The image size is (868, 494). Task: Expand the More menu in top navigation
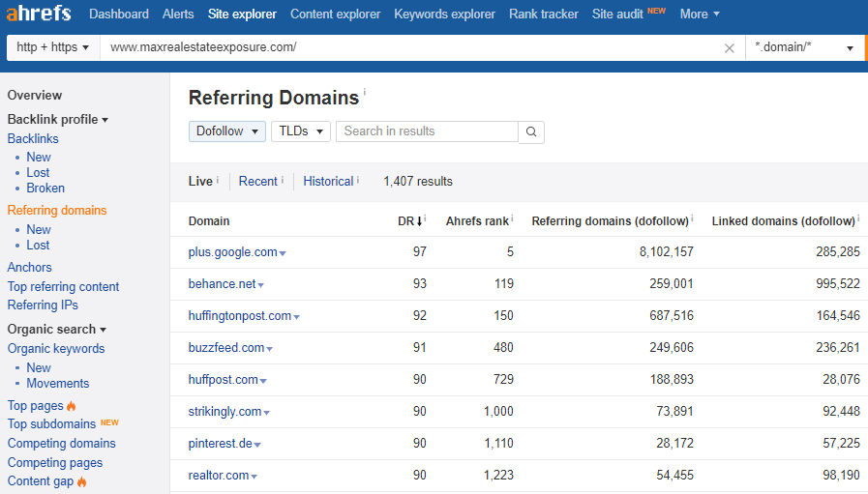tap(700, 14)
